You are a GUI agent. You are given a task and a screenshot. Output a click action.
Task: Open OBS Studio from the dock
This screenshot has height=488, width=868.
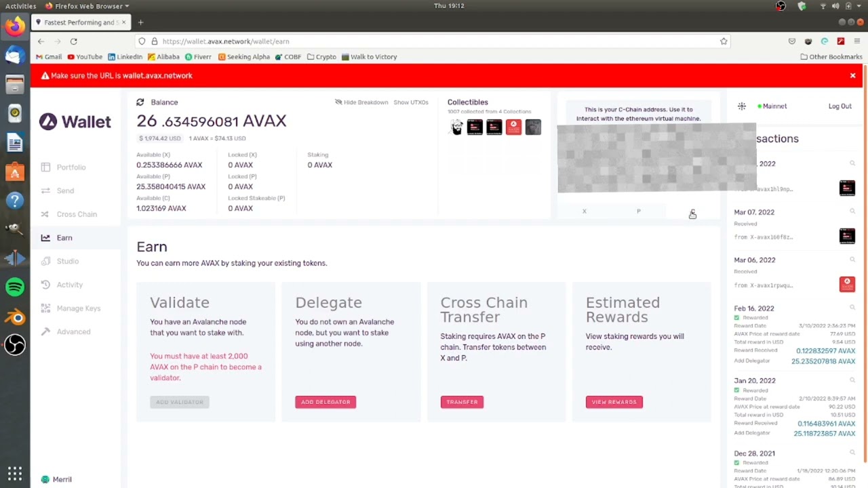[x=15, y=346]
